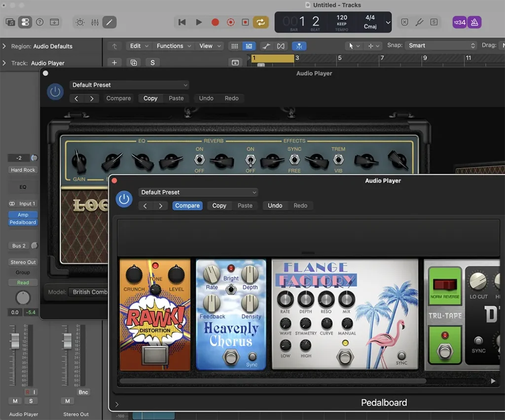Click the Tru-Tape Delay footswitch
505x420 pixels.
[x=444, y=351]
